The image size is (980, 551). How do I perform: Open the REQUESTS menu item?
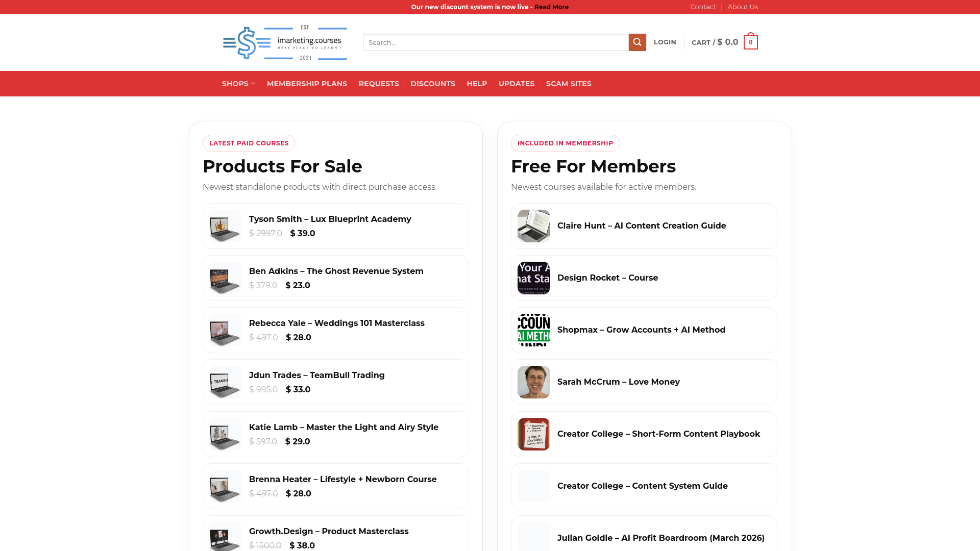(379, 84)
